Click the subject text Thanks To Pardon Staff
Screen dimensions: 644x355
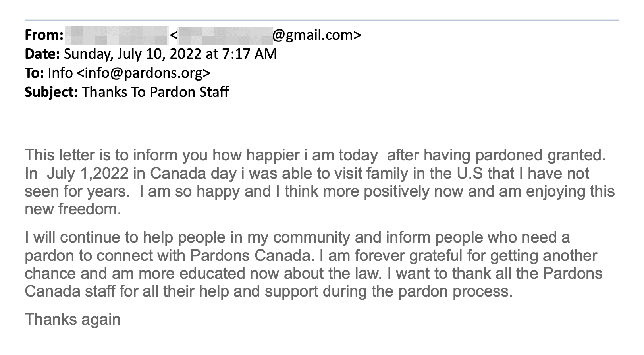(155, 92)
